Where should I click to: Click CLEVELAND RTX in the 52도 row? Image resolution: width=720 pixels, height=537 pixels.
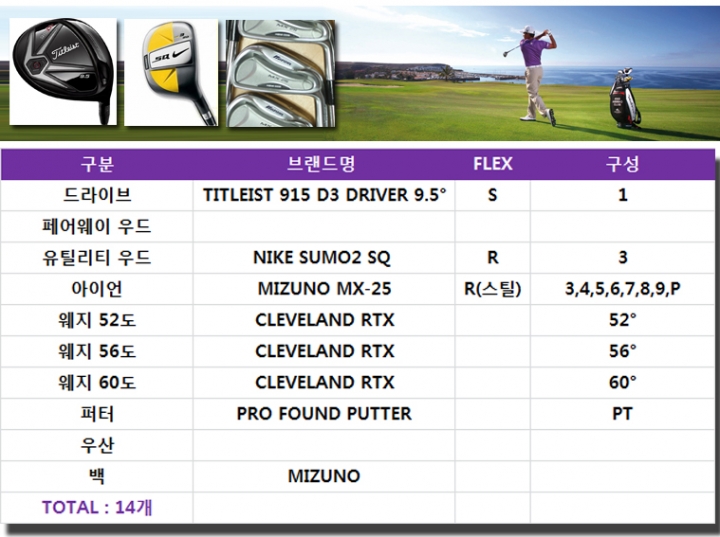pyautogui.click(x=325, y=320)
